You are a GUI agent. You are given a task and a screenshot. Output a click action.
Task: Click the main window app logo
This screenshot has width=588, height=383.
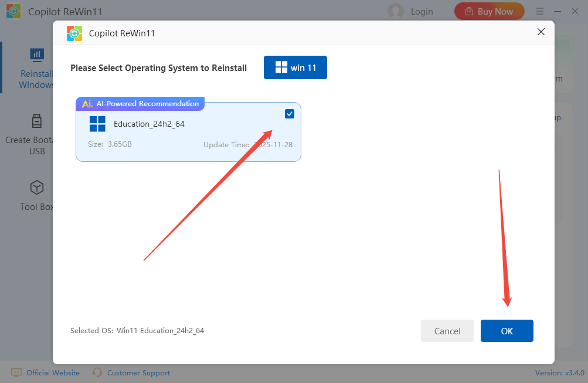tap(14, 11)
